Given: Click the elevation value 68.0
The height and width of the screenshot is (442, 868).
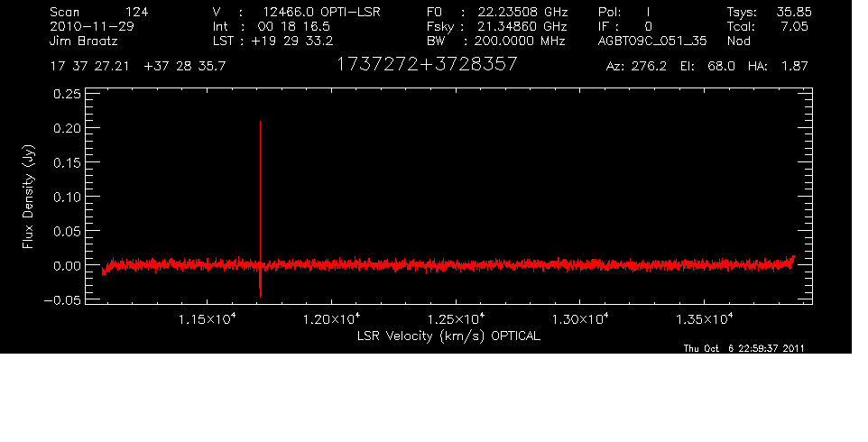Looking at the screenshot, I should click(x=721, y=67).
